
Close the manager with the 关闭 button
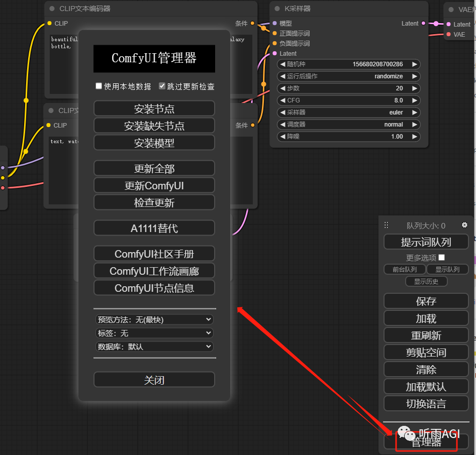(154, 380)
